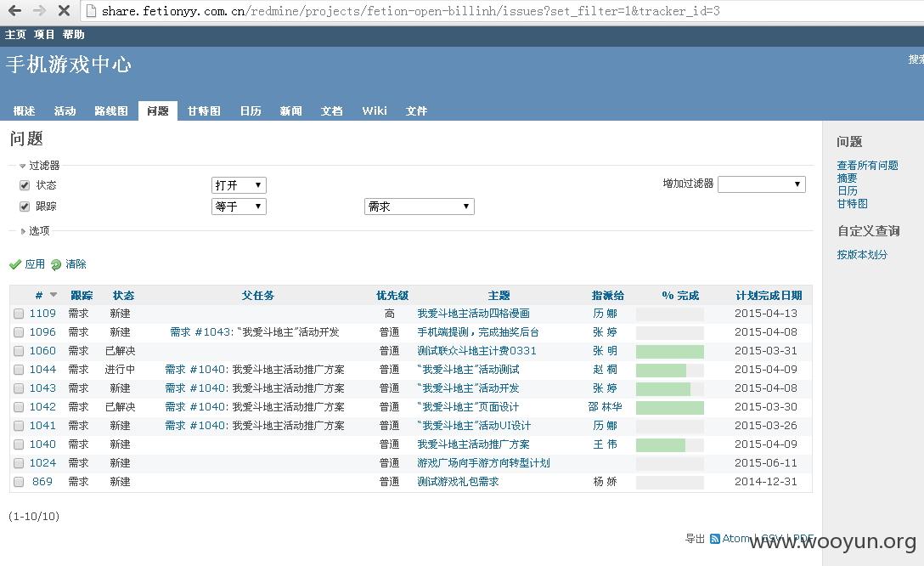Open the 活动 tab
The height and width of the screenshot is (566, 924).
(65, 110)
